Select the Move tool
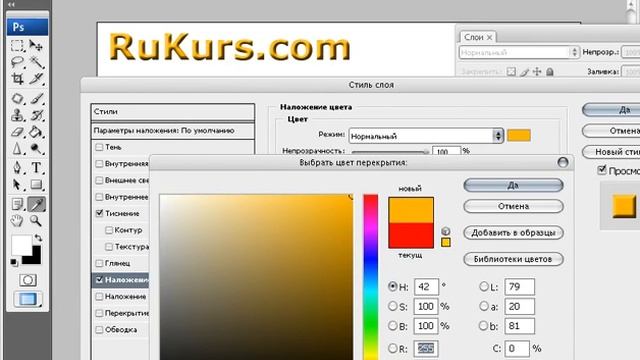This screenshot has height=360, width=640. (x=36, y=45)
